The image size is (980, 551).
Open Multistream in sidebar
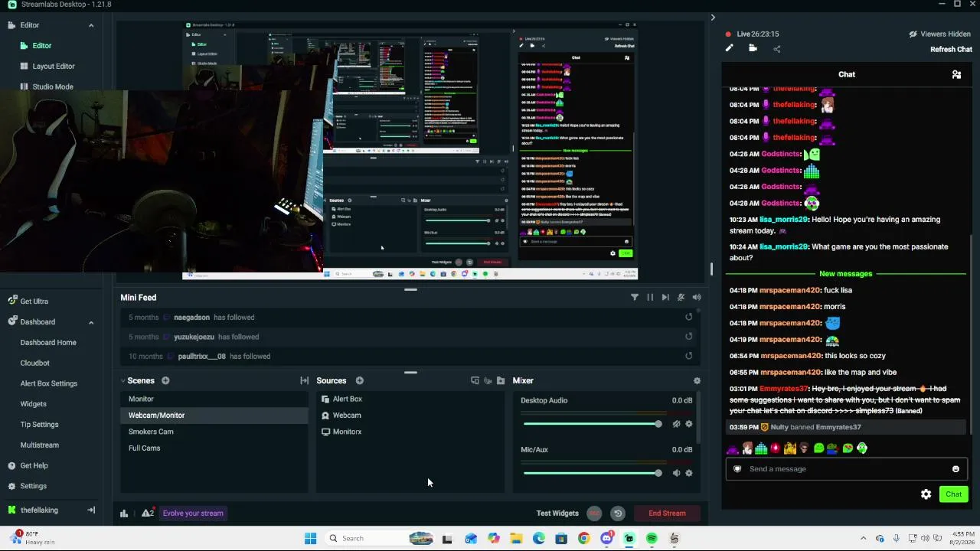(x=39, y=445)
